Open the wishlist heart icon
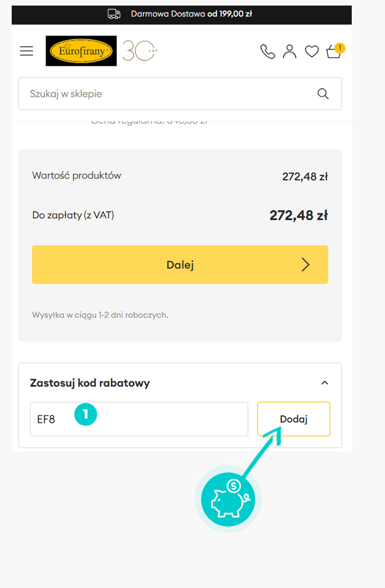Image resolution: width=385 pixels, height=588 pixels. [312, 52]
